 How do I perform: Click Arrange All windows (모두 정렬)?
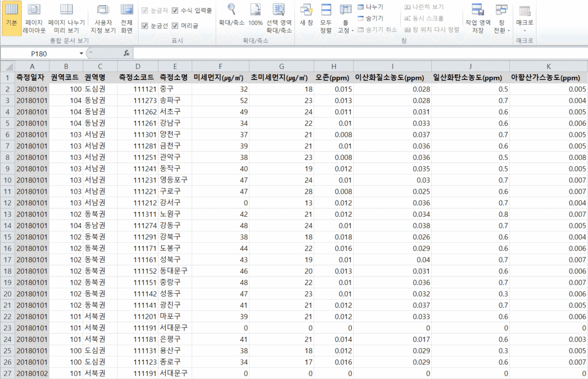[x=326, y=18]
